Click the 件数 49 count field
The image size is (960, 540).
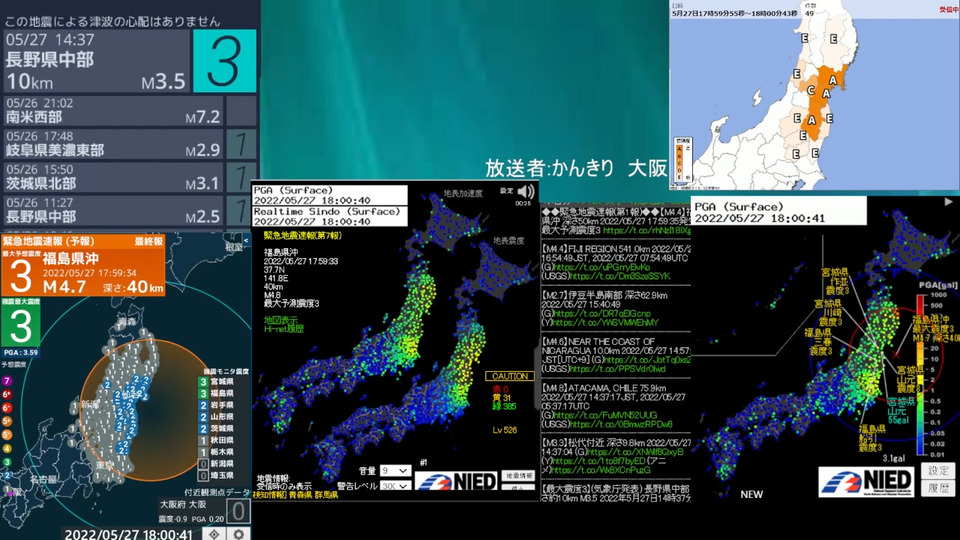point(809,9)
